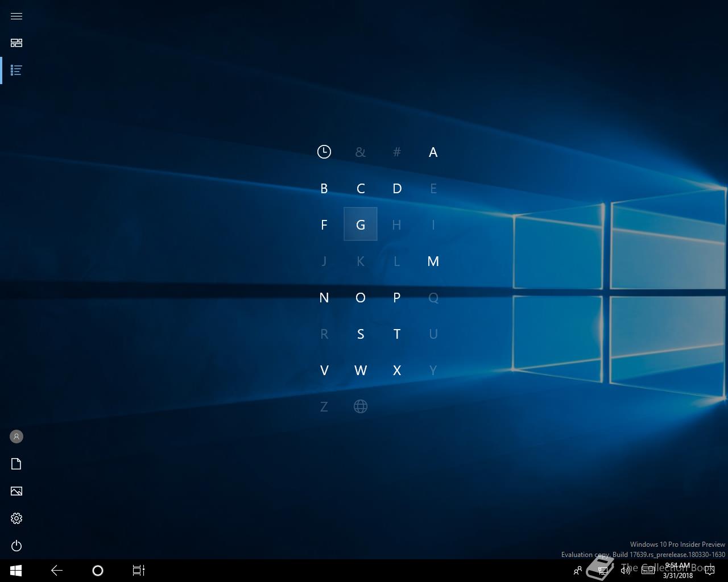This screenshot has height=582, width=728.
Task: Click the dimmed letter Y
Action: pyautogui.click(x=433, y=371)
